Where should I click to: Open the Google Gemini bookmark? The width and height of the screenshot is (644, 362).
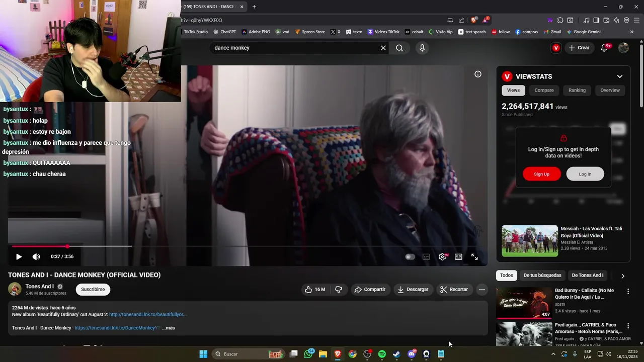[x=584, y=32]
